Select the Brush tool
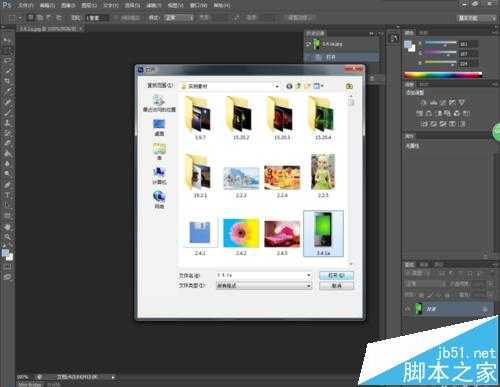This screenshot has height=387, width=500. [7, 112]
